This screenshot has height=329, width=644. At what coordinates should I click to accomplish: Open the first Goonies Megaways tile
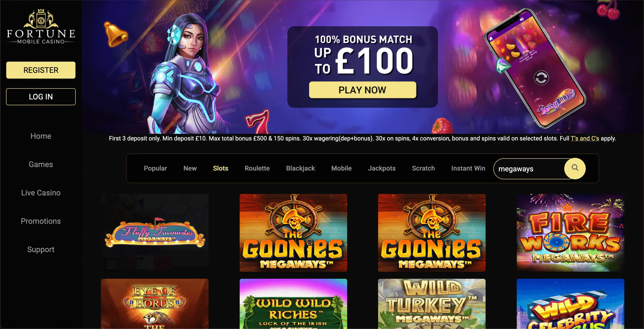click(293, 233)
